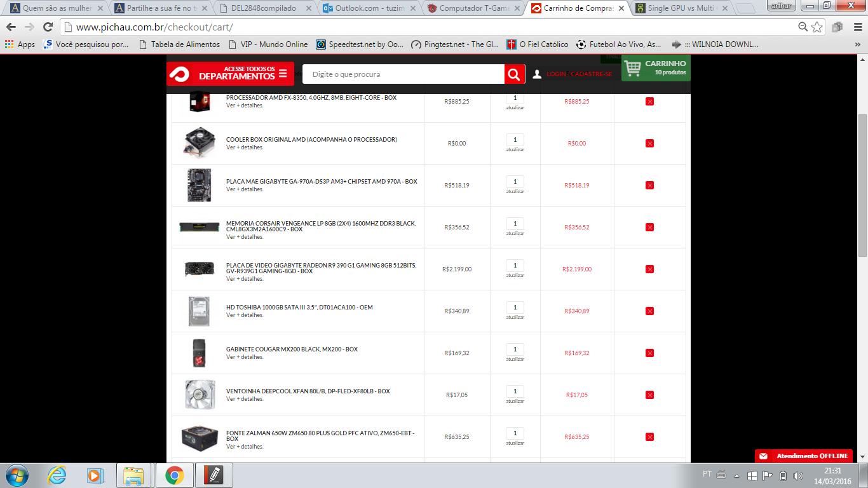868x488 pixels.
Task: Click the Chrome taskbar icon
Action: [x=174, y=475]
